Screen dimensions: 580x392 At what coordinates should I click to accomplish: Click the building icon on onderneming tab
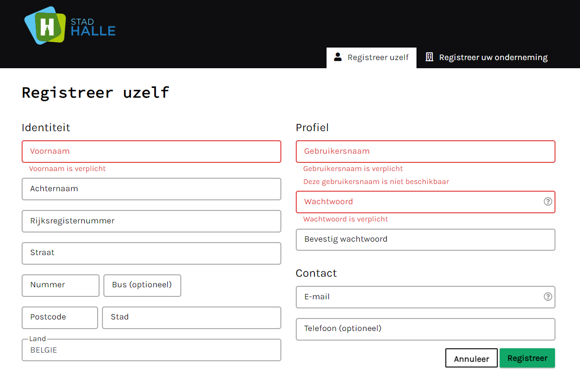[x=429, y=57]
